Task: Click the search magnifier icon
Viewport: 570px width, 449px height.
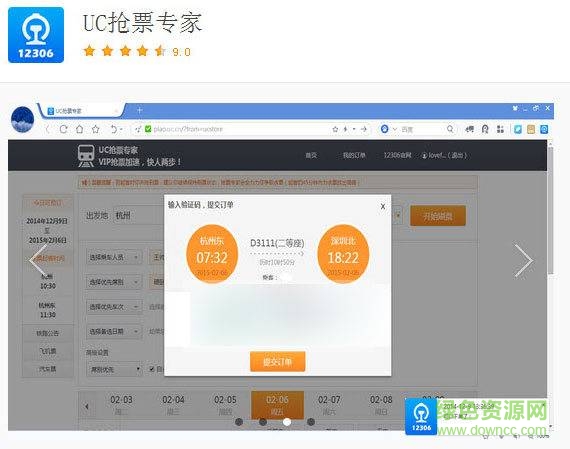Action: (x=450, y=129)
